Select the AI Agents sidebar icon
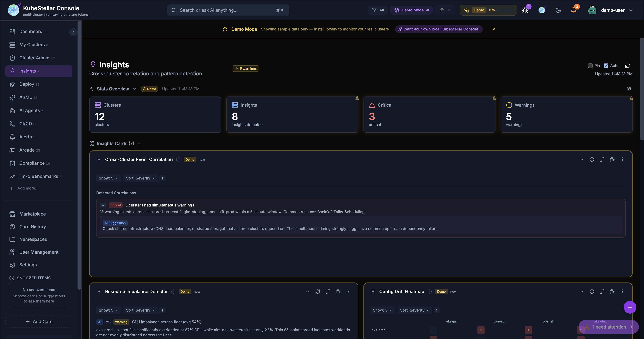Screen dimensions: 644x339 tap(13, 110)
